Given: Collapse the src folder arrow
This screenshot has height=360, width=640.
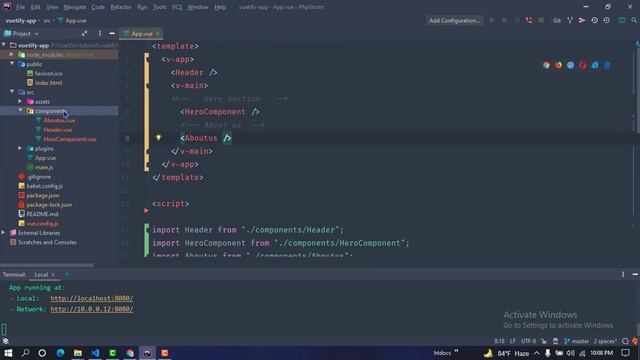Looking at the screenshot, I should coord(12,91).
